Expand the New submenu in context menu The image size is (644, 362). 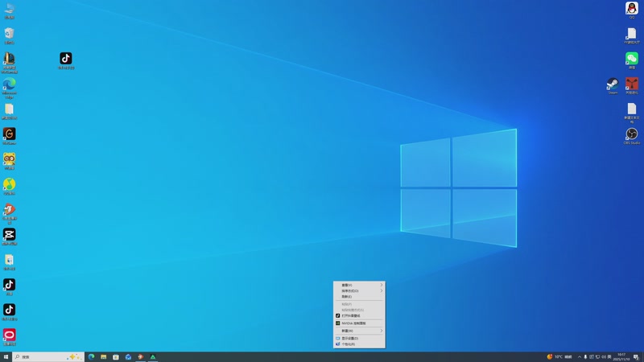(359, 331)
